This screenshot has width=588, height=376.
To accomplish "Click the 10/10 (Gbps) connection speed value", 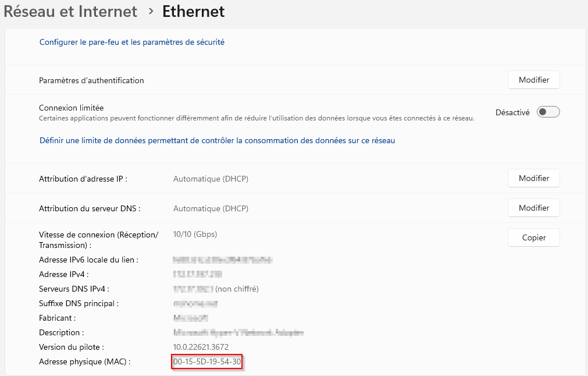I will click(195, 234).
